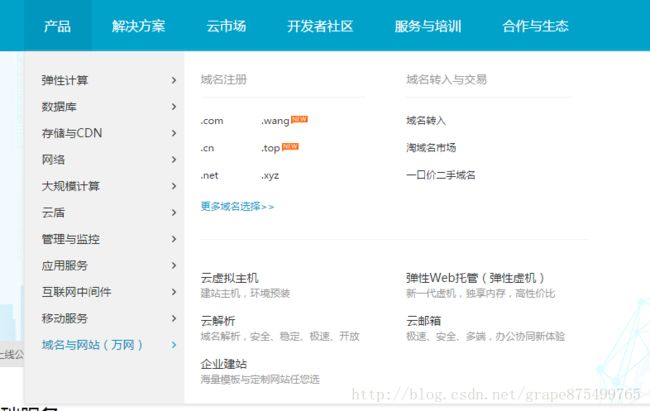Viewport: 650px width, 411px height.
Task: Click the .cn domain link
Action: point(207,148)
